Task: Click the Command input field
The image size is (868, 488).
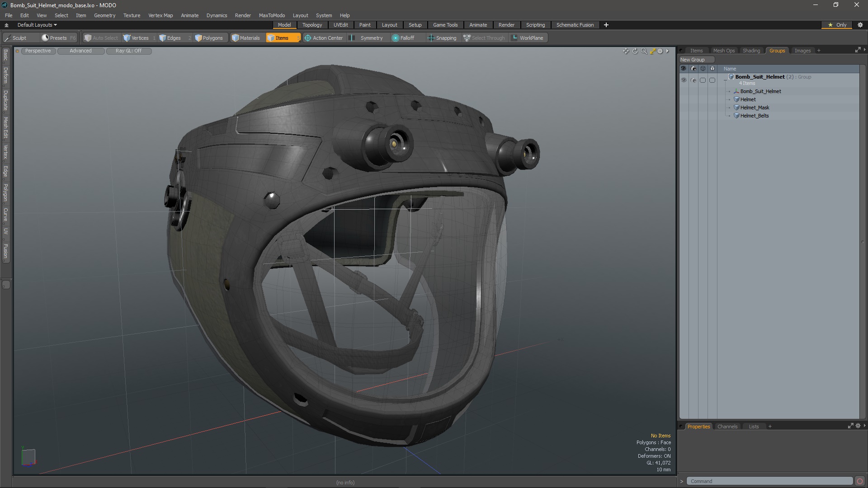Action: [769, 481]
